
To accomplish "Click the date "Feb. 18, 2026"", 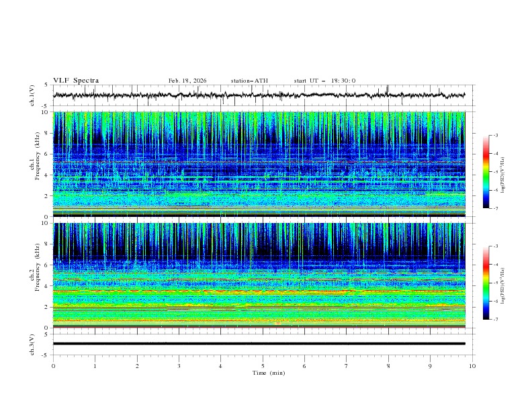I will pyautogui.click(x=187, y=81).
